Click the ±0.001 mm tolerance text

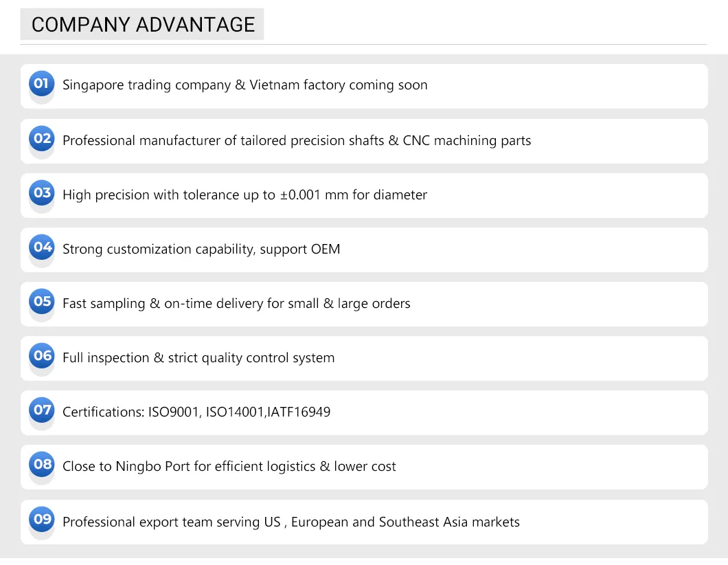(x=244, y=195)
